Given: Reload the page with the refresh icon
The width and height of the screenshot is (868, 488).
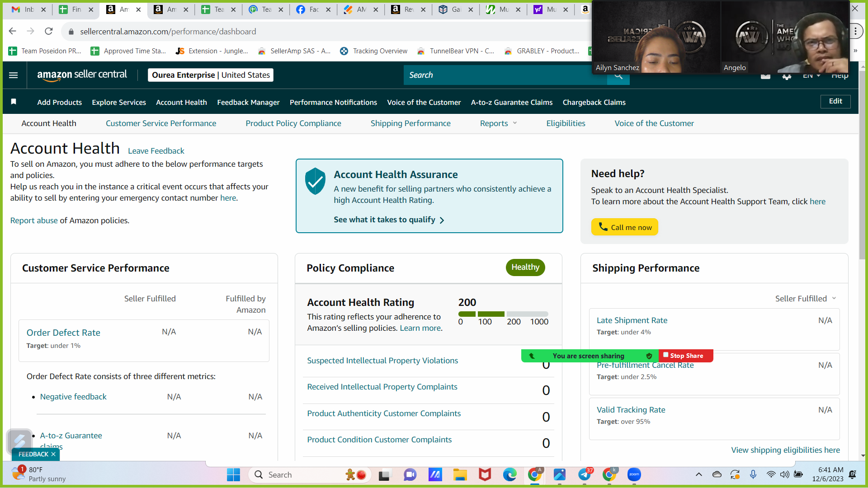Looking at the screenshot, I should click(x=49, y=31).
